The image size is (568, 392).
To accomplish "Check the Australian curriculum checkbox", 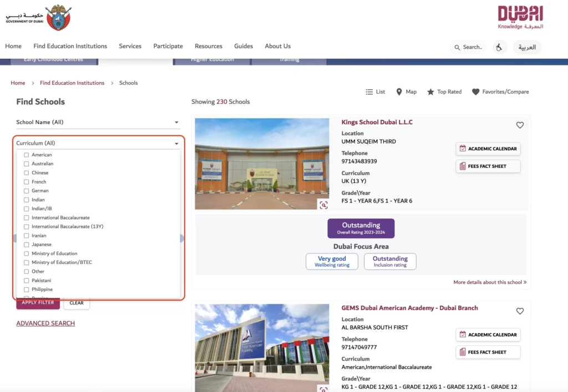I will [x=27, y=164].
